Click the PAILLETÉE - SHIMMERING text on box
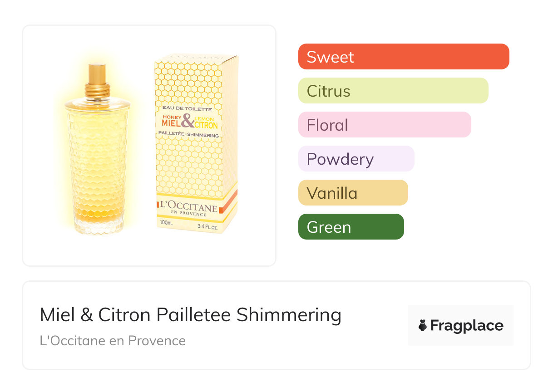Screen dimensions: 553x392 (x=188, y=135)
